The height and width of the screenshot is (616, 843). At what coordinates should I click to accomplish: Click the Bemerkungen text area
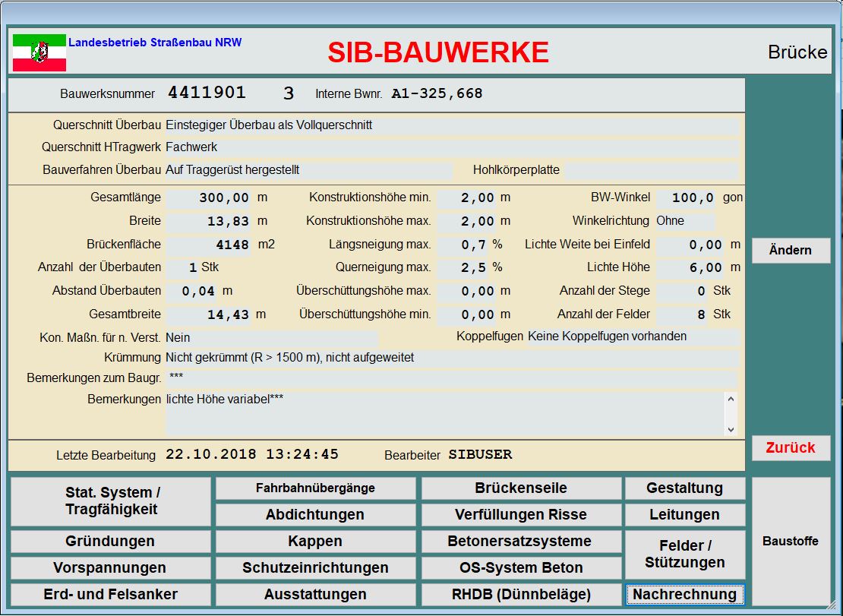coord(444,414)
